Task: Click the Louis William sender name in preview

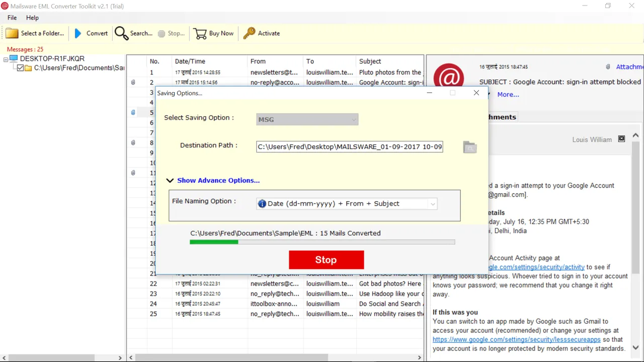Action: [592, 139]
